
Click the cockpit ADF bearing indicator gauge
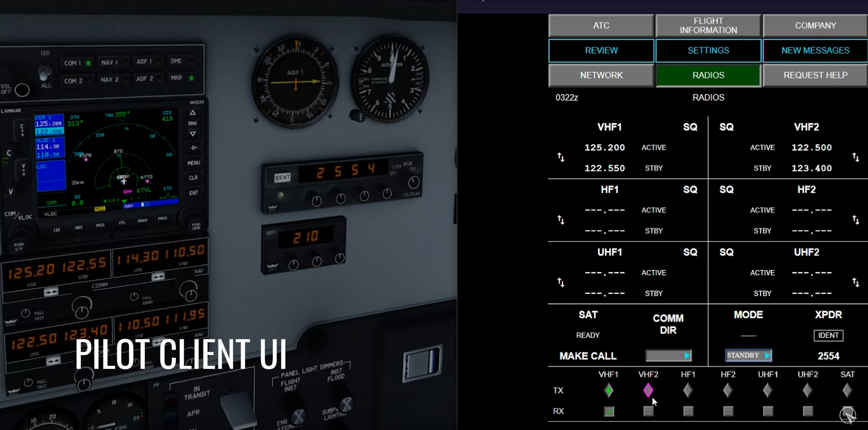point(295,82)
